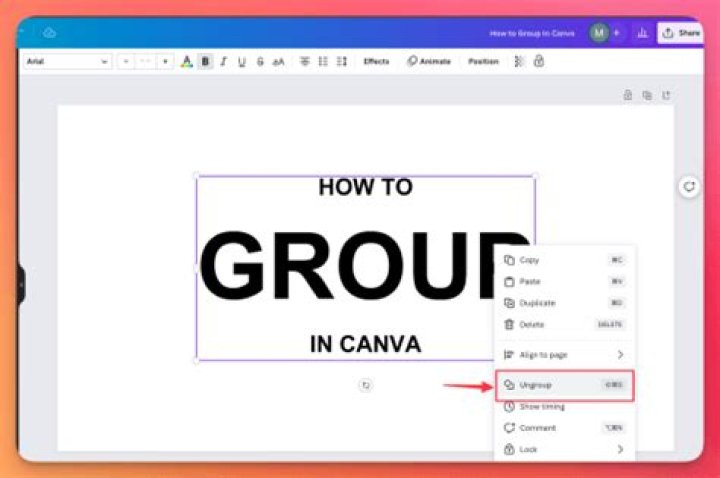Toggle underline formatting
720x478 pixels.
pyautogui.click(x=242, y=62)
